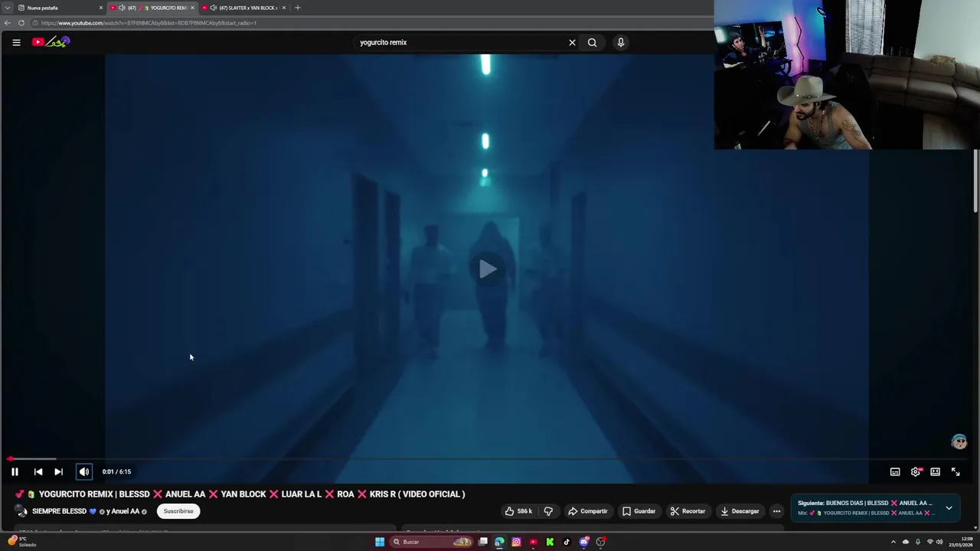Image resolution: width=980 pixels, height=551 pixels.
Task: Click the taskbar Buscar search box
Action: point(433,542)
